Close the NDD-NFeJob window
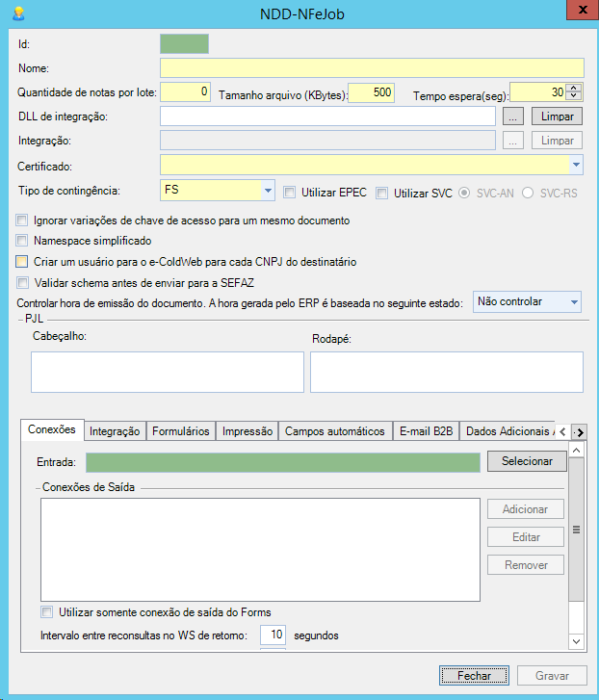This screenshot has height=700, width=599. 583,10
